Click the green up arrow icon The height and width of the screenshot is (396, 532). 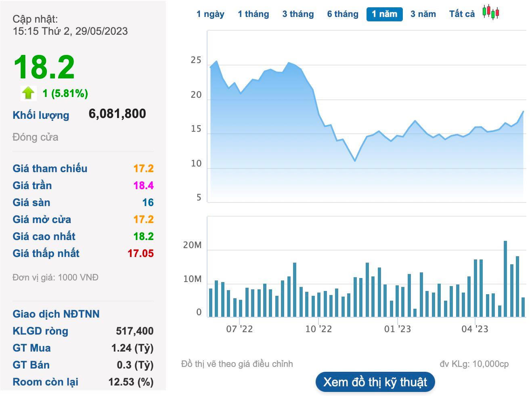click(28, 93)
